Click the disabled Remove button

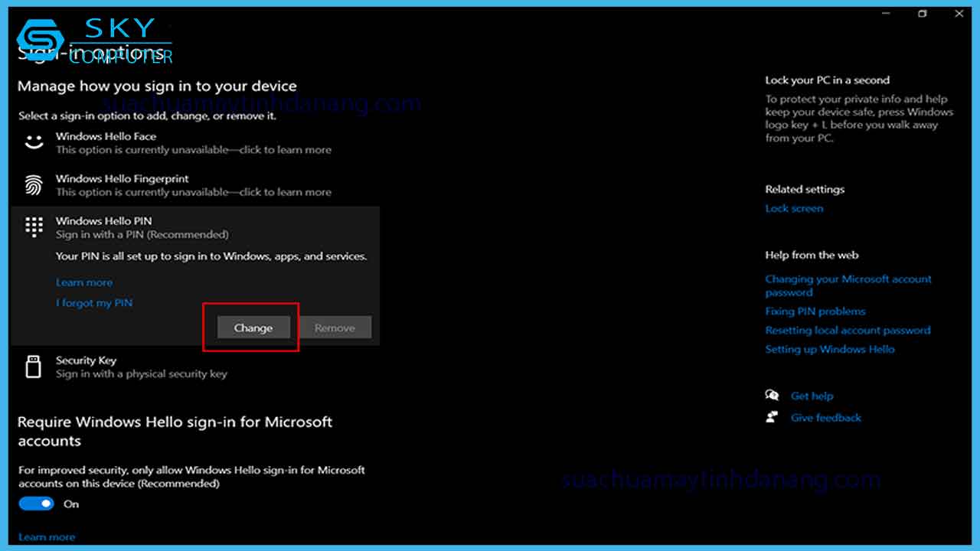pos(335,327)
